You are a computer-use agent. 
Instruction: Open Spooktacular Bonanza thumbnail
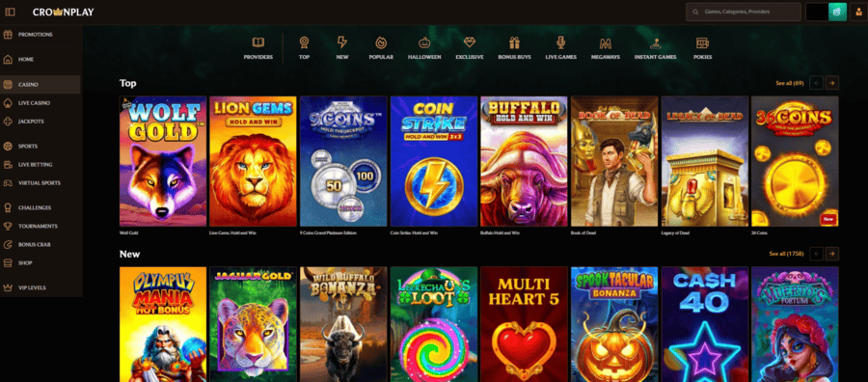[614, 324]
